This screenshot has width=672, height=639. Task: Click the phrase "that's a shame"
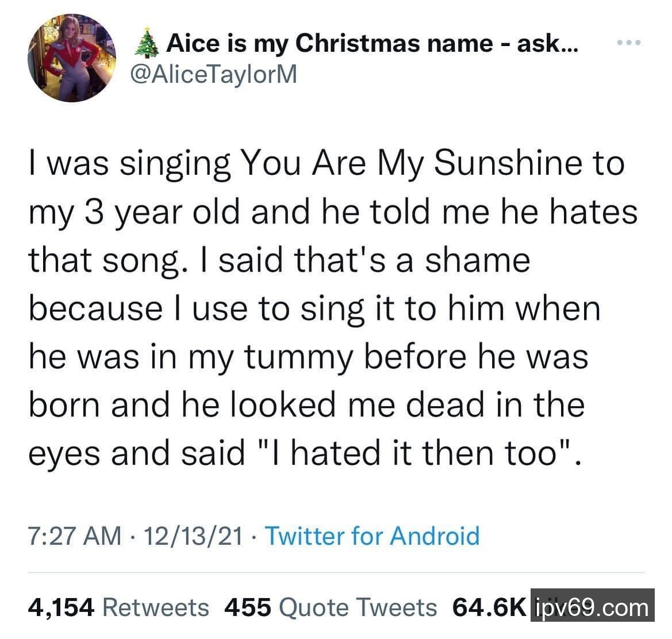tap(412, 260)
